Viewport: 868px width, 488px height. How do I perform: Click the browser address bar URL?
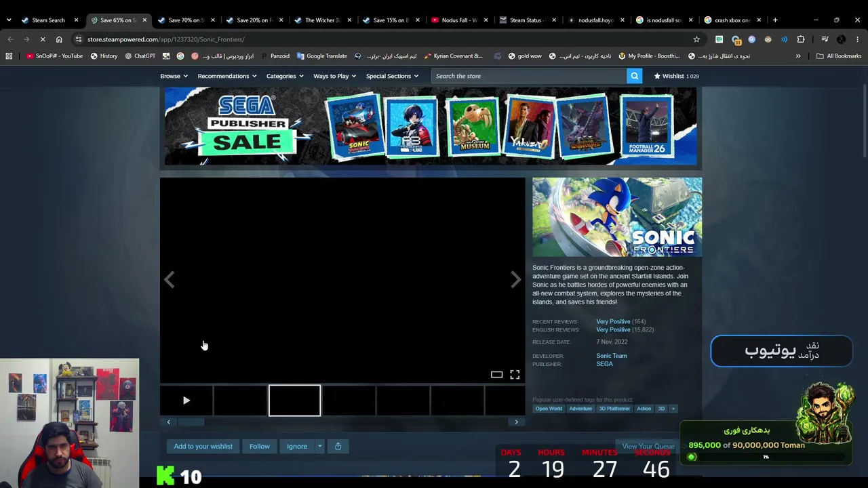tap(165, 39)
